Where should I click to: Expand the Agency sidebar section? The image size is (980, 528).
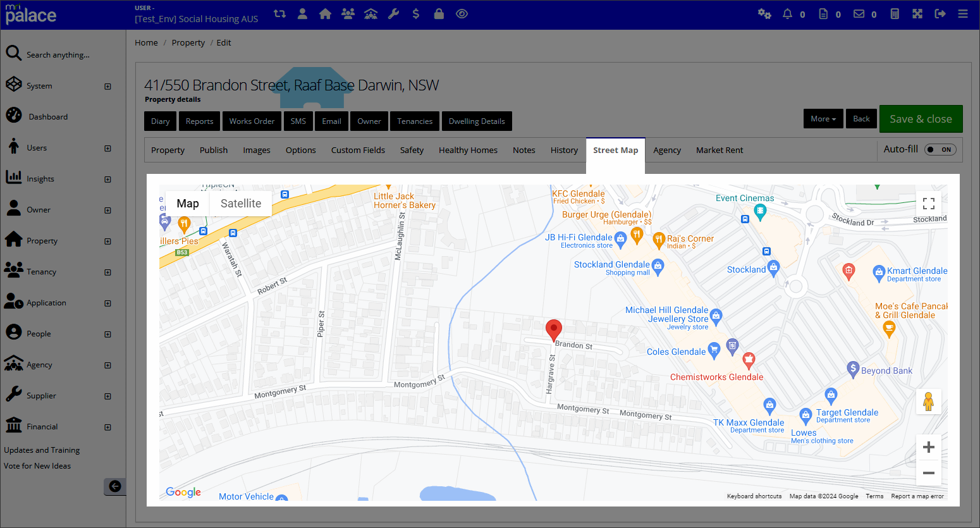pos(107,365)
